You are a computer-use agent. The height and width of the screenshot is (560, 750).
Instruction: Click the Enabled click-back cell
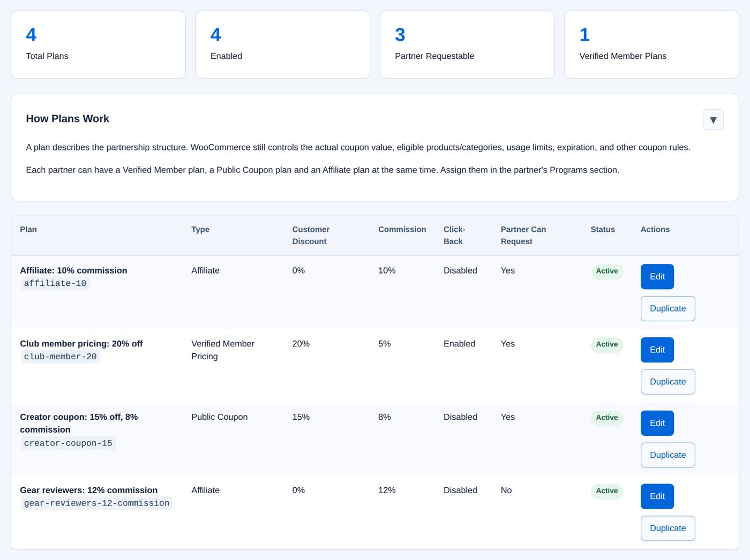click(459, 344)
